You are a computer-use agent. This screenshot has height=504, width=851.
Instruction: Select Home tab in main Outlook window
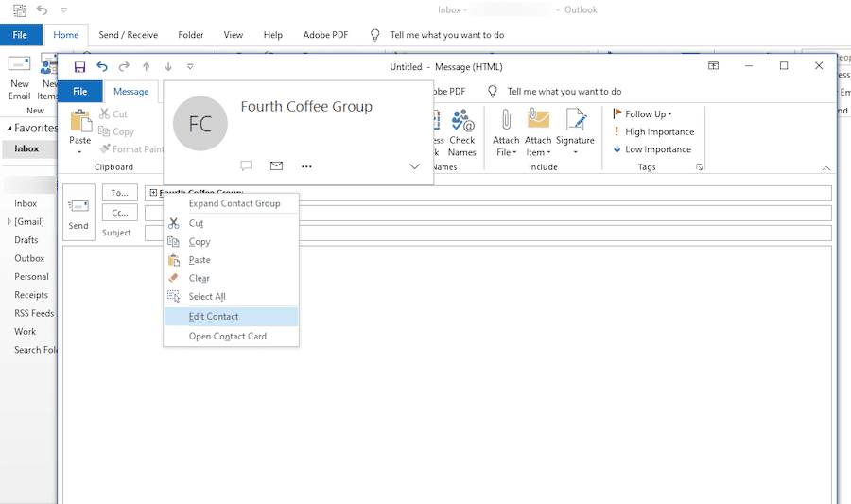point(65,35)
